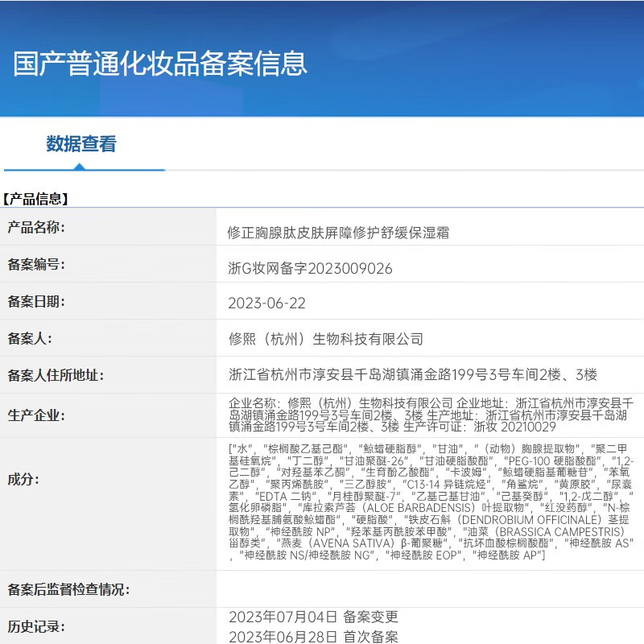This screenshot has height=644, width=644.
Task: Select history entry 2023年07月04日 备案变更
Action: coord(313,617)
